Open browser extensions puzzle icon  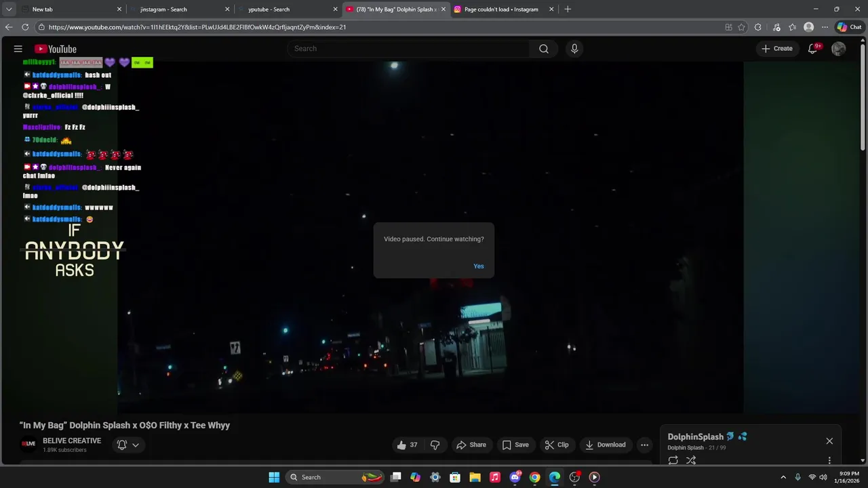coord(758,27)
